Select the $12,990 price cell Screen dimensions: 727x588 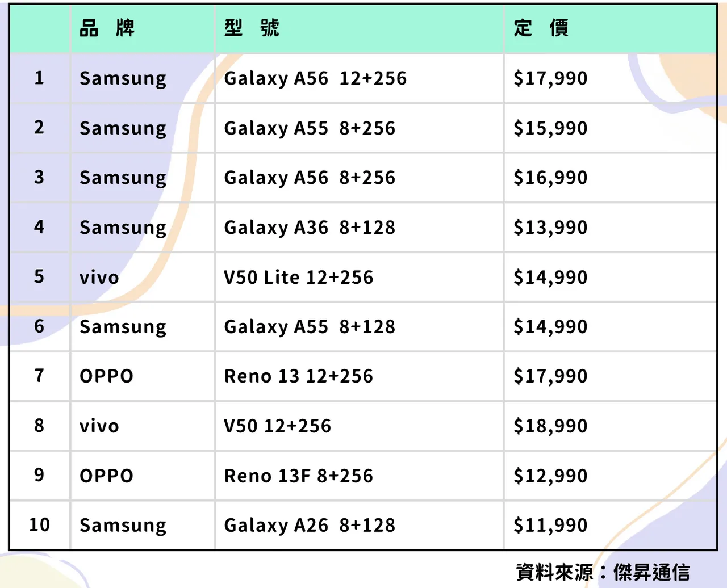pyautogui.click(x=550, y=476)
